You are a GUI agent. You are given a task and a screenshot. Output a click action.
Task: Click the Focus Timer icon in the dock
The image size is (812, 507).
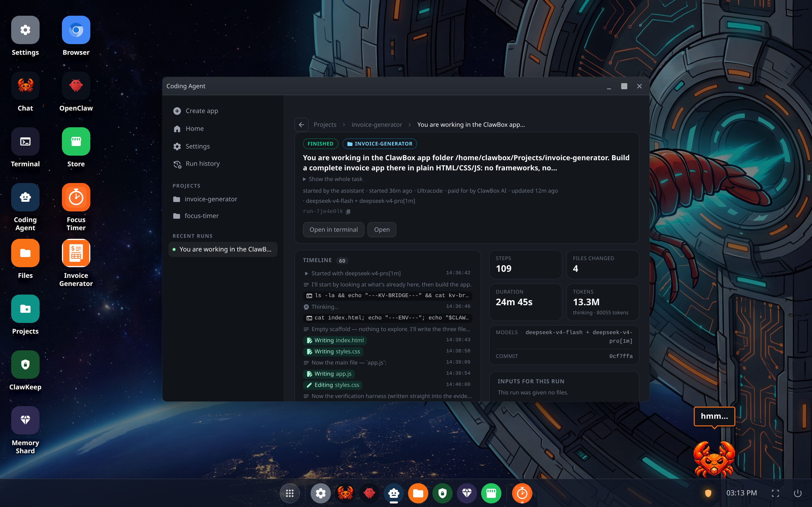click(x=522, y=493)
